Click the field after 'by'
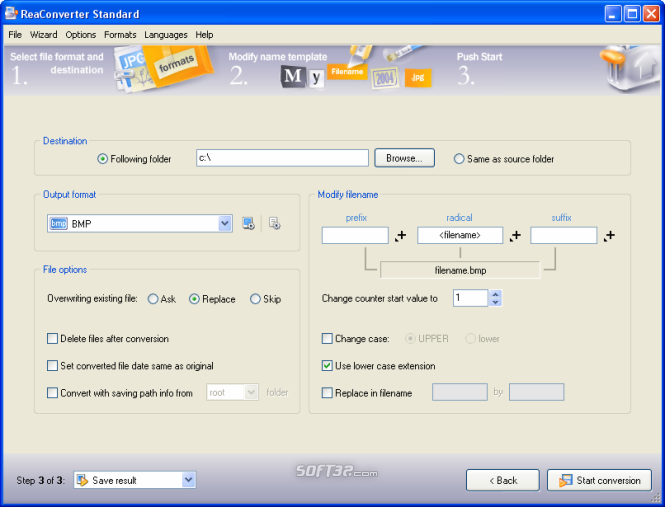This screenshot has height=507, width=665. [x=536, y=392]
